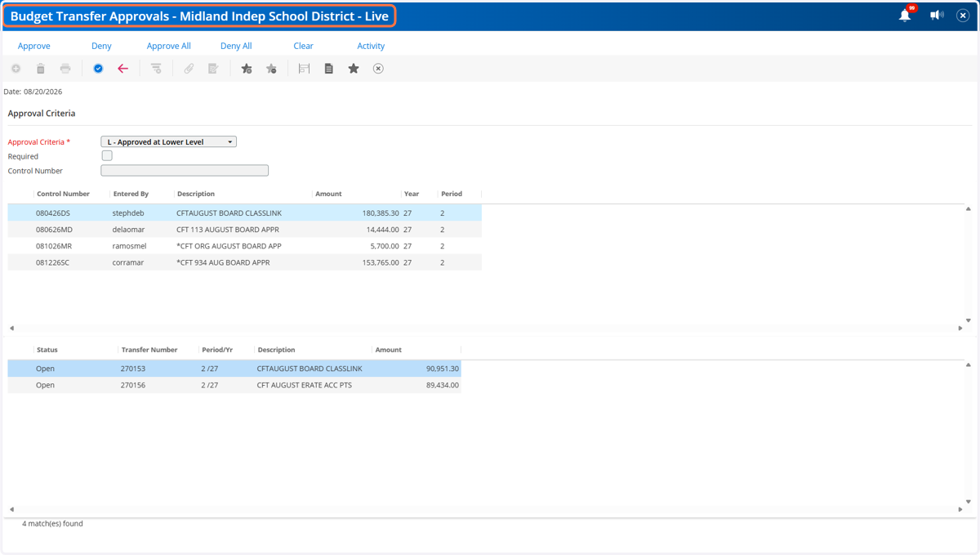Click description CFT 113 AUGUST BOARD APPR
Screen dimensions: 980x555
click(228, 230)
